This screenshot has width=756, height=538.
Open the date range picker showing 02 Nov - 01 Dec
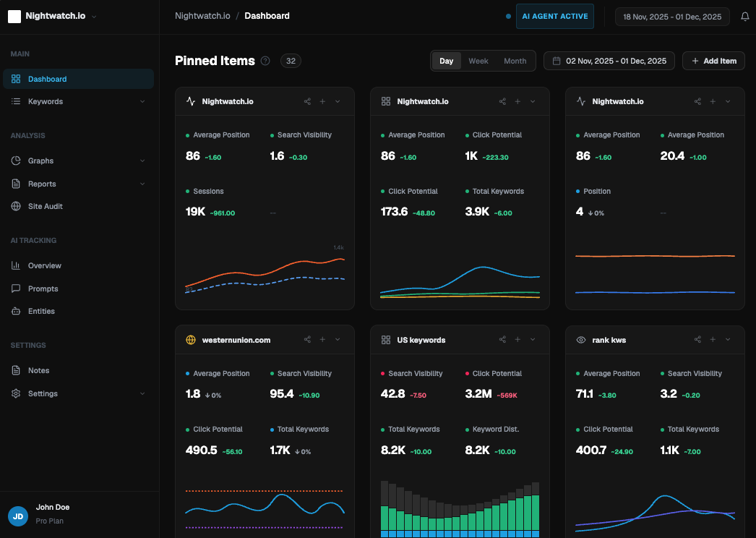click(x=609, y=61)
